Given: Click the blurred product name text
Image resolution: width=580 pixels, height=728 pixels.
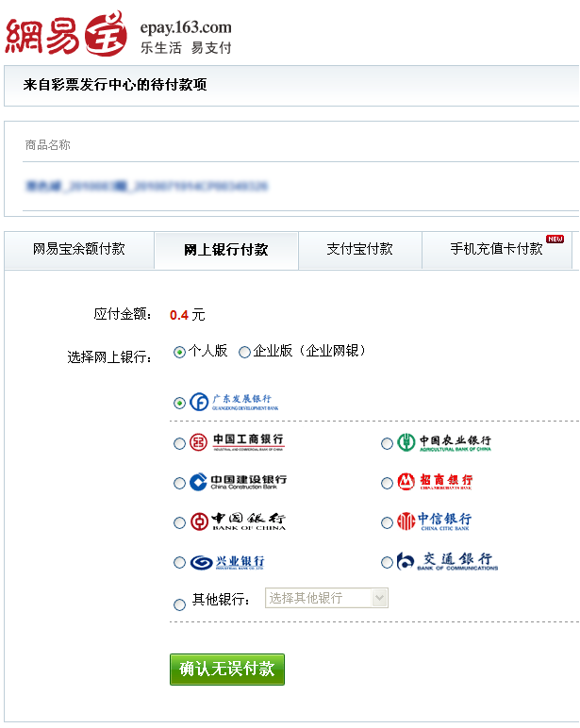Looking at the screenshot, I should 146,187.
